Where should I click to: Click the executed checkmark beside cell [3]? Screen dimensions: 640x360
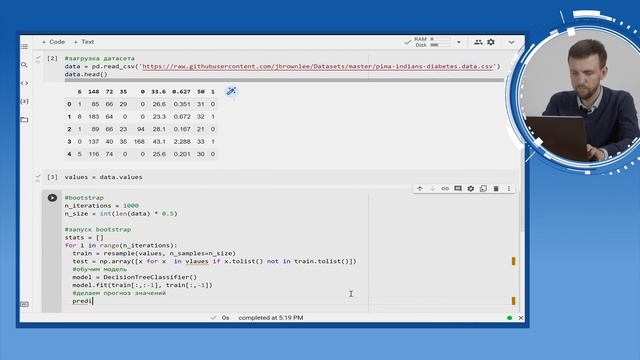tap(38, 177)
